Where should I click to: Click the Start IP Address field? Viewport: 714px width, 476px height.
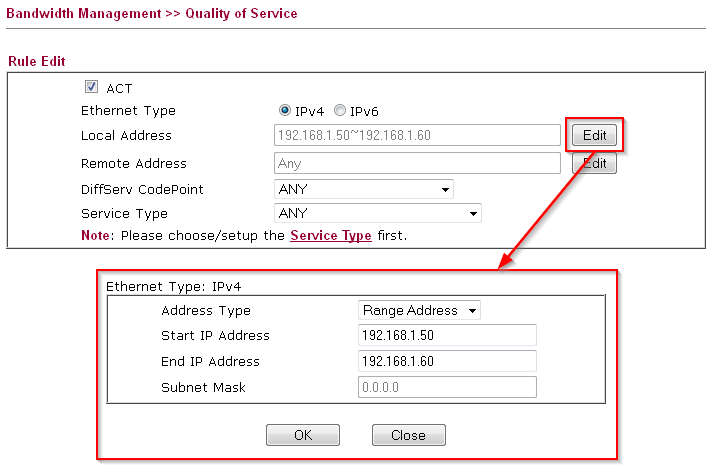447,335
